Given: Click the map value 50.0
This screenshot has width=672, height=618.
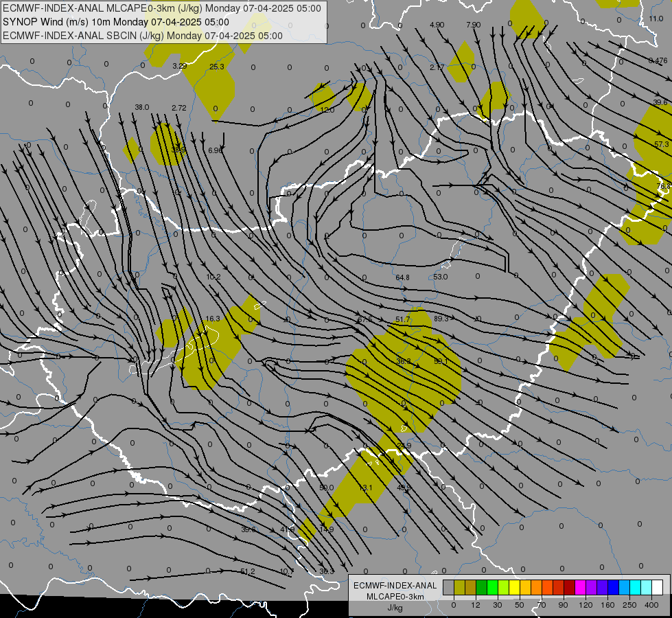Looking at the screenshot, I should pos(327,488).
